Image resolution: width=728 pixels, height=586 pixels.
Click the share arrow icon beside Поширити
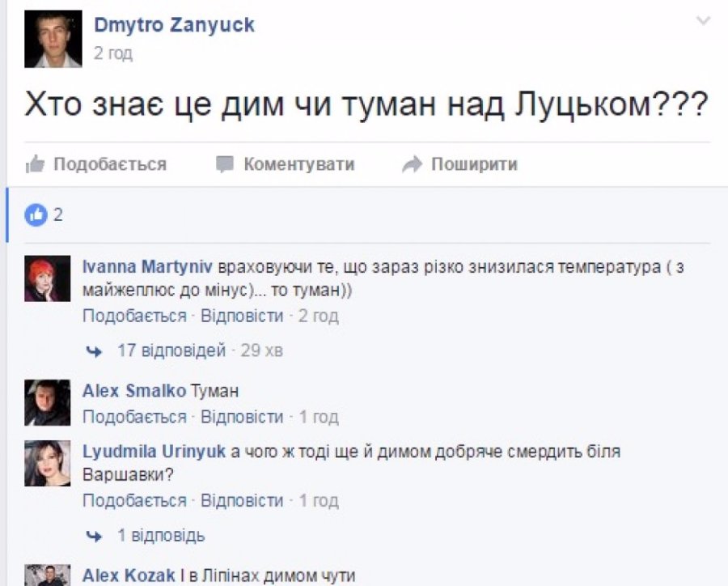coord(412,165)
